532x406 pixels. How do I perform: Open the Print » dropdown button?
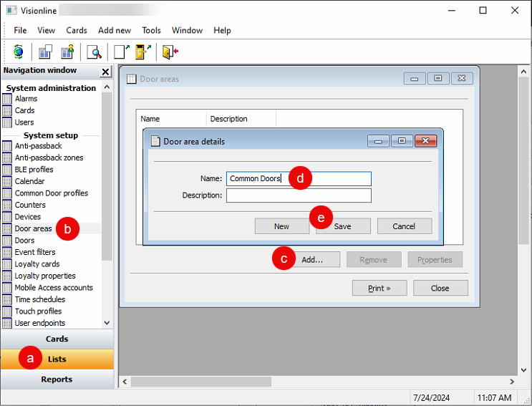[x=379, y=288]
